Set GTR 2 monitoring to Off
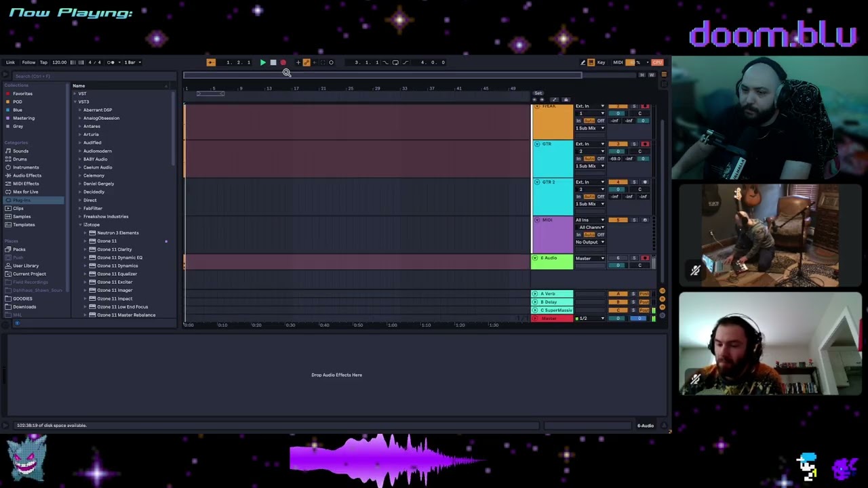 601,197
